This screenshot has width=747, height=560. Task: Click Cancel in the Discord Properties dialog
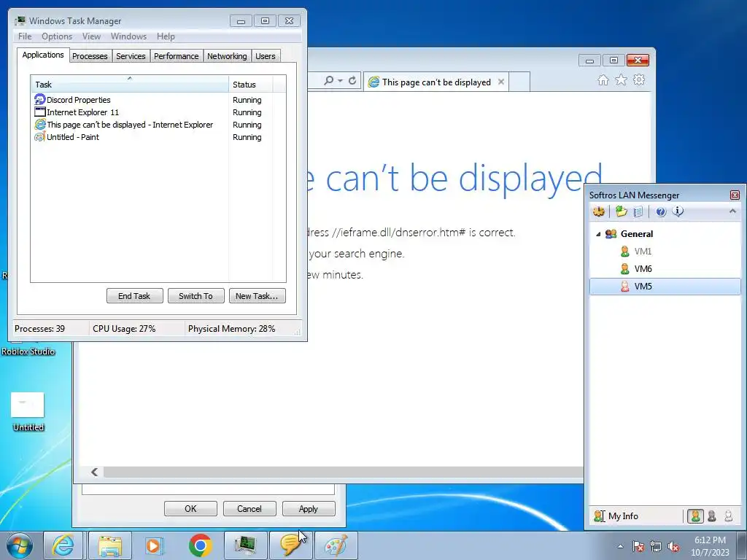click(249, 508)
